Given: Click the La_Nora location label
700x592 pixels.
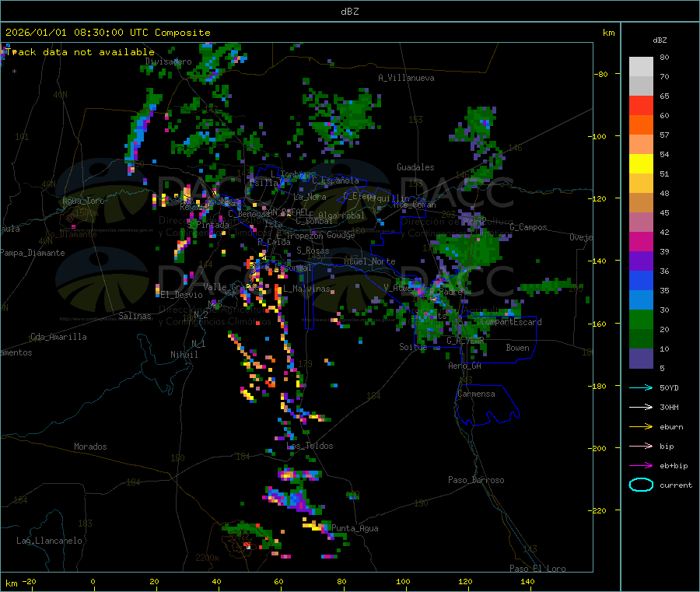Looking at the screenshot, I should [x=310, y=197].
